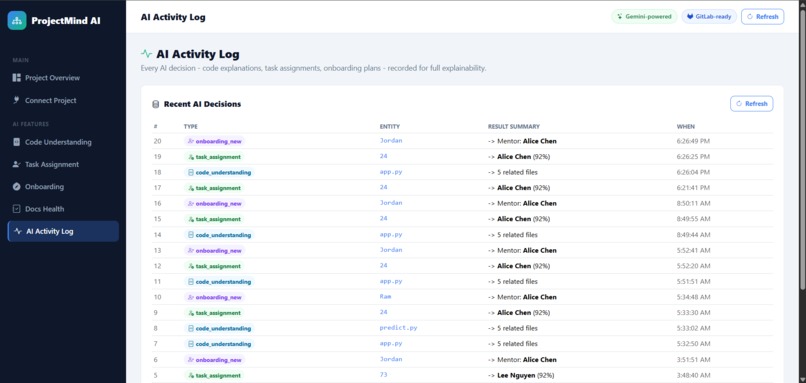Click the TYPE column header
This screenshot has width=806, height=383.
coord(191,126)
